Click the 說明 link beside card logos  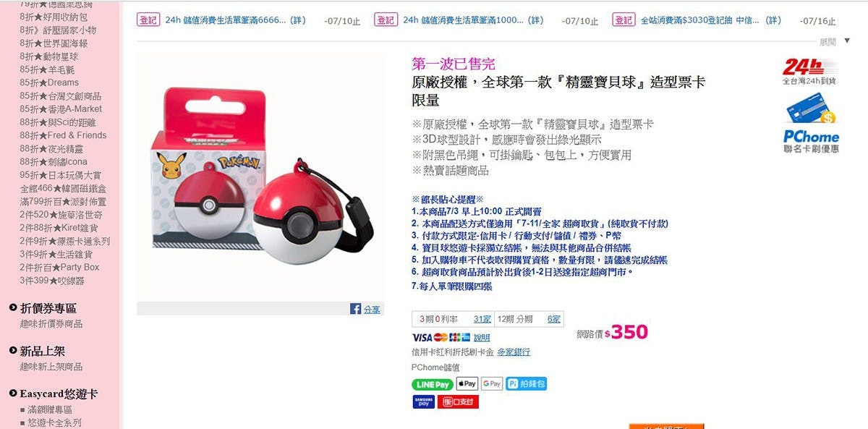point(482,338)
